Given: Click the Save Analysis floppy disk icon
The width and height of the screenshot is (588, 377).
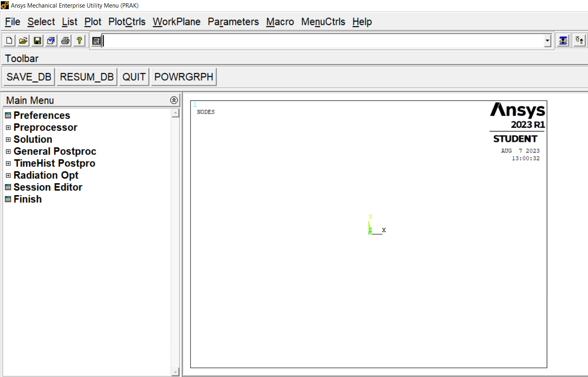Looking at the screenshot, I should 37,41.
